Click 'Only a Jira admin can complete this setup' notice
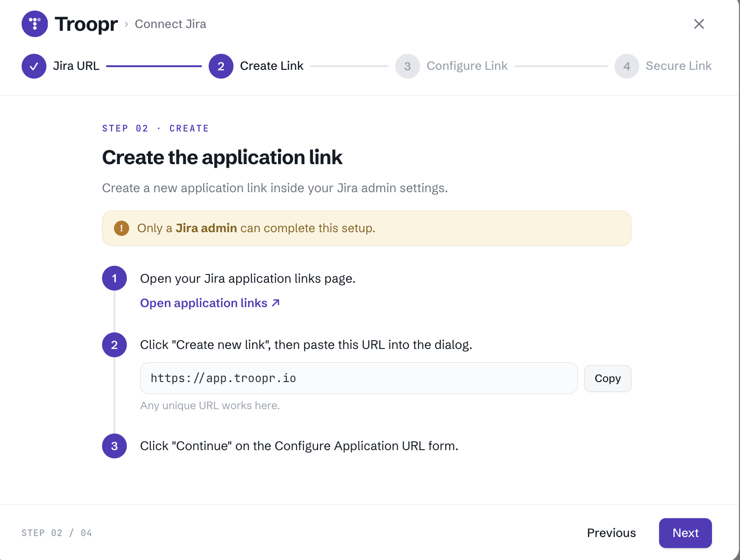The image size is (740, 560). tap(366, 228)
